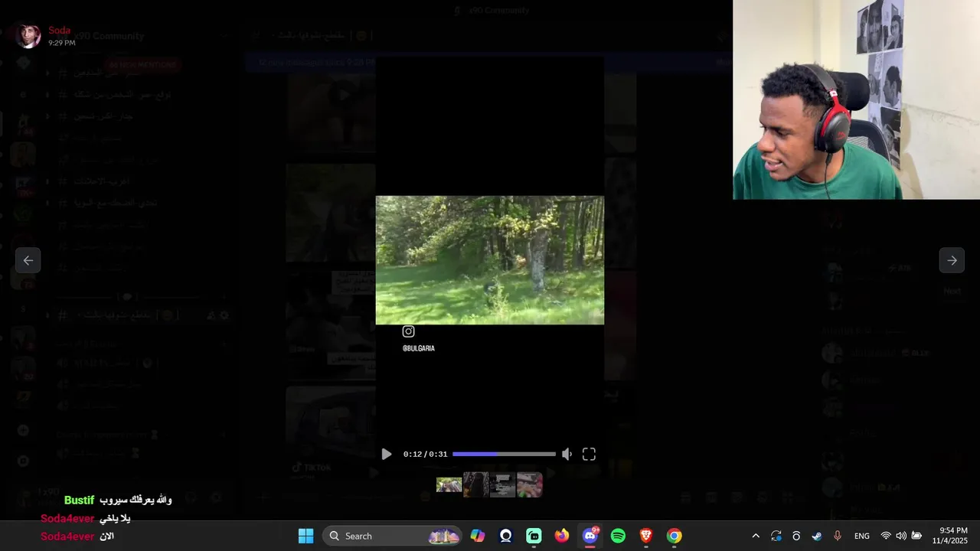Select the second dark thumbnail in the strip
This screenshot has height=551, width=980.
pos(475,484)
